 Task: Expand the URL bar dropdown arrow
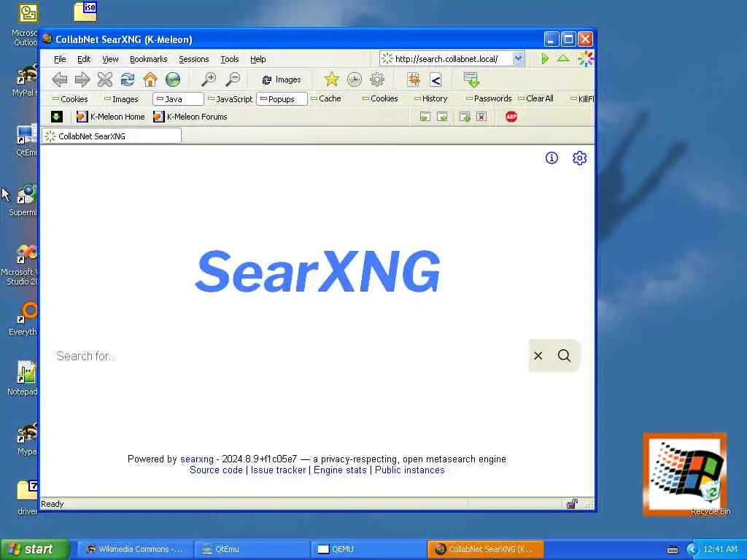(519, 58)
